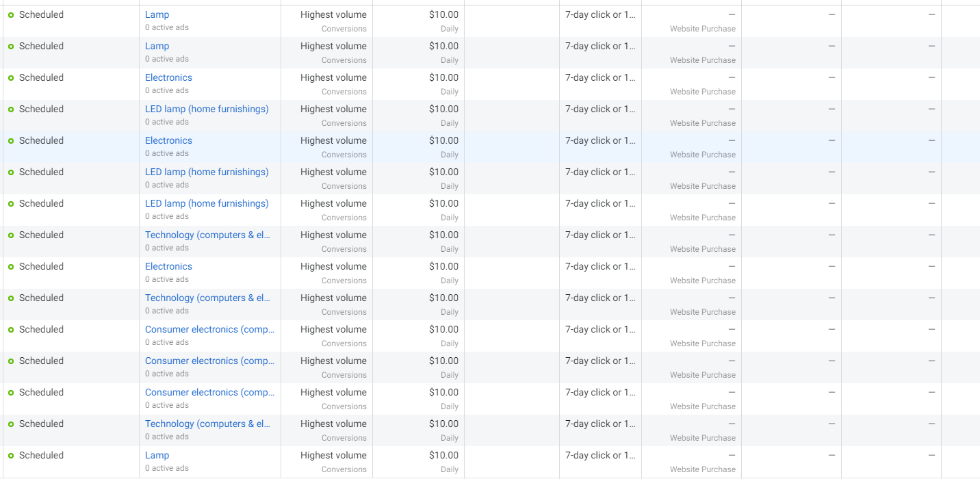Click the green status dot in the highlighted Electronics row
Screen dimensions: 980x479
click(11, 141)
